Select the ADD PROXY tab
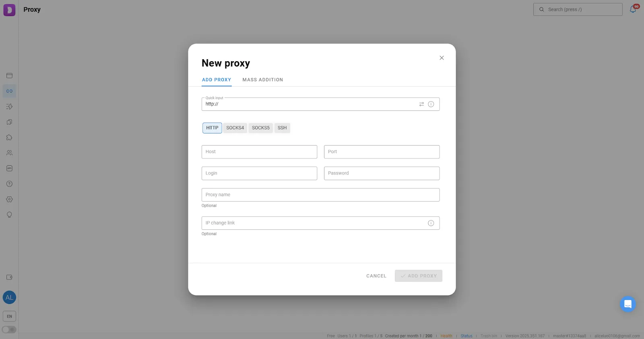This screenshot has width=644, height=339. pyautogui.click(x=216, y=79)
